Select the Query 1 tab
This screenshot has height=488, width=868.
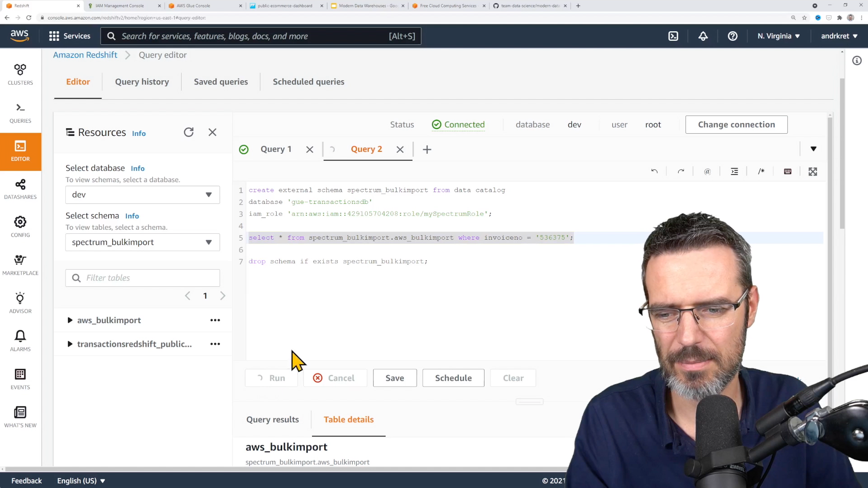[276, 150]
